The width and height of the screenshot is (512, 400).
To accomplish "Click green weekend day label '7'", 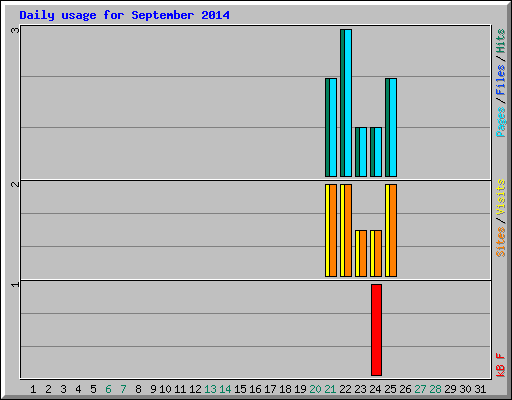I will pos(123,389).
